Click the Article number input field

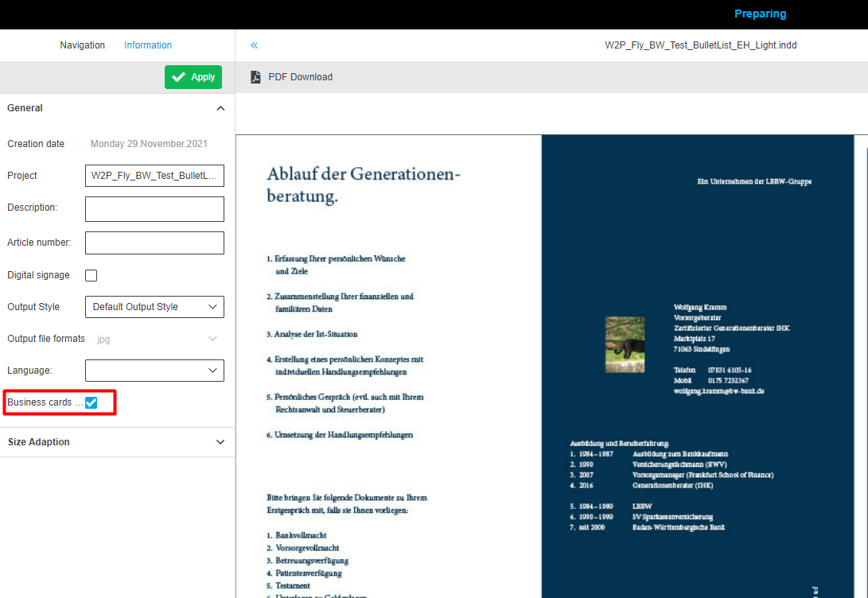click(x=154, y=243)
